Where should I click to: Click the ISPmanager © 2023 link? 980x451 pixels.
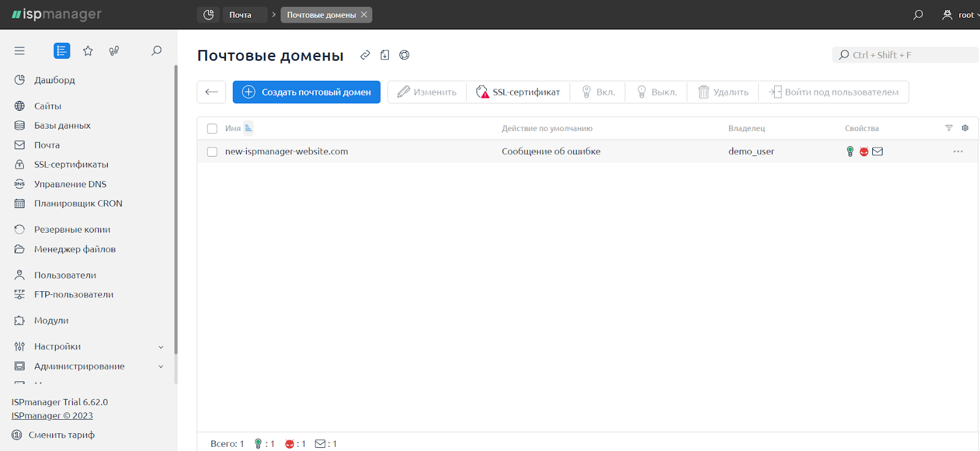(x=52, y=416)
